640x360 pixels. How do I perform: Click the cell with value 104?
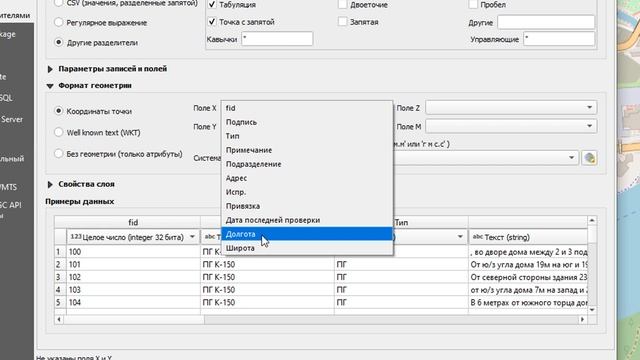133,302
